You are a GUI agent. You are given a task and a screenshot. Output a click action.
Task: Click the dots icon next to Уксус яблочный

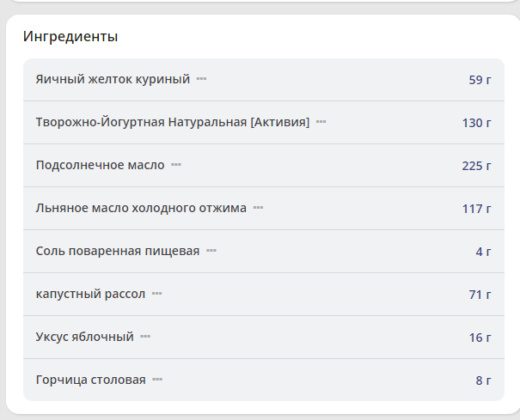(x=145, y=337)
